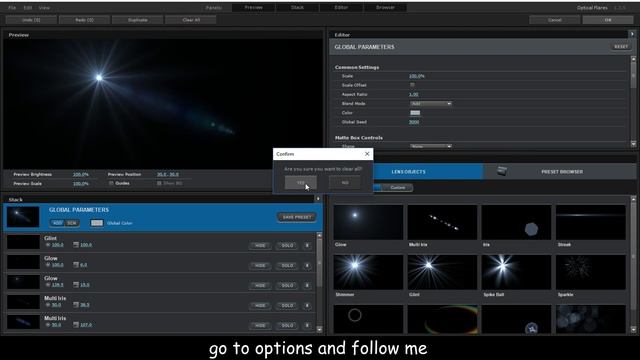Open the Stack panel options arrow
Screen dimensions: 640x360
click(x=318, y=199)
